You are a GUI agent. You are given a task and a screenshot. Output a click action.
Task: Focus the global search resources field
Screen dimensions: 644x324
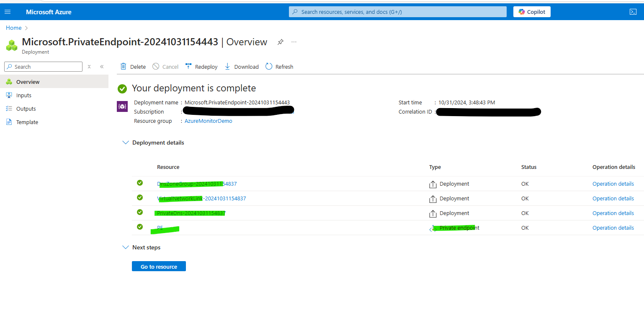[x=397, y=12]
